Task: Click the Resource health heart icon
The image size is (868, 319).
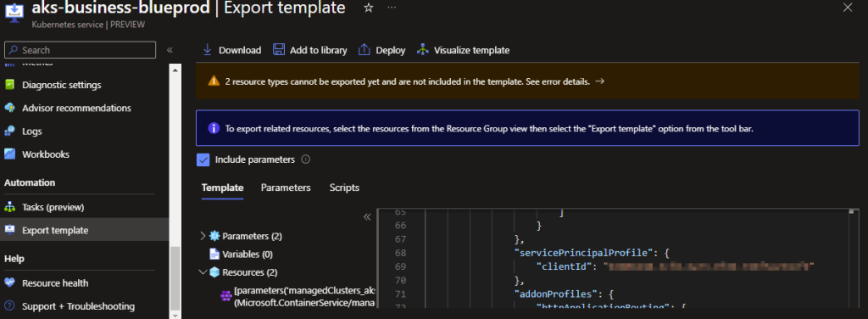Action: pyautogui.click(x=10, y=283)
